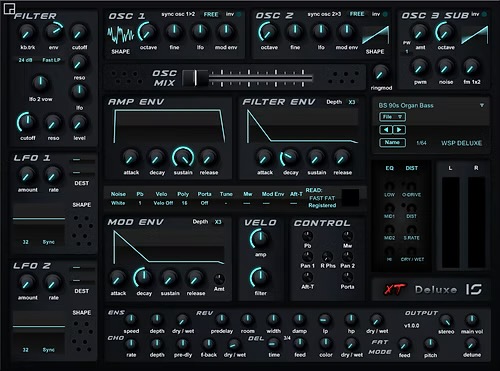Click the OSC MIX slider handle

[195, 78]
